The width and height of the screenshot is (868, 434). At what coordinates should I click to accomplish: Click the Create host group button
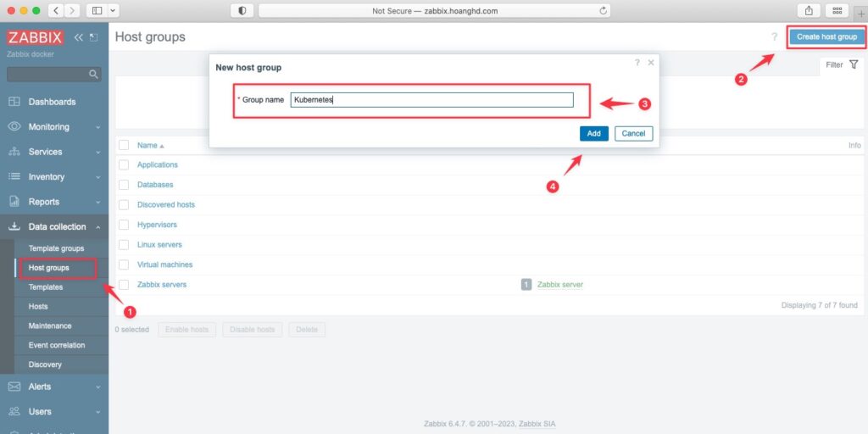(x=826, y=37)
